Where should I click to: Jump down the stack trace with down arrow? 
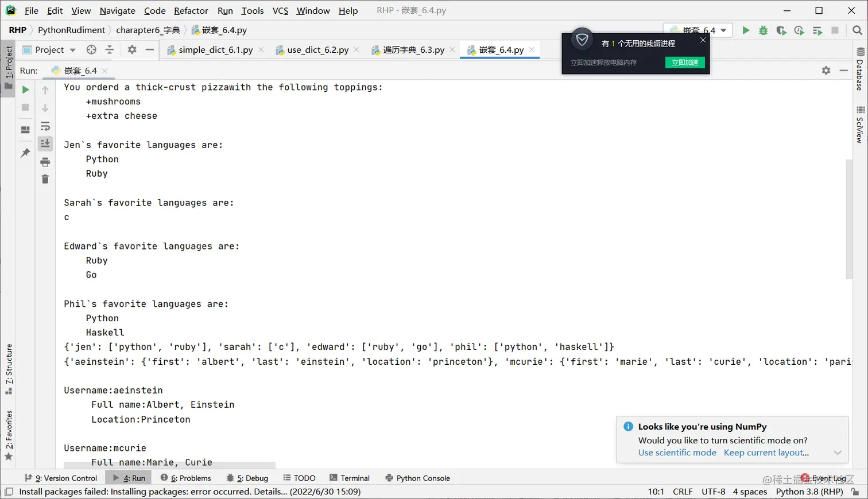pos(45,108)
